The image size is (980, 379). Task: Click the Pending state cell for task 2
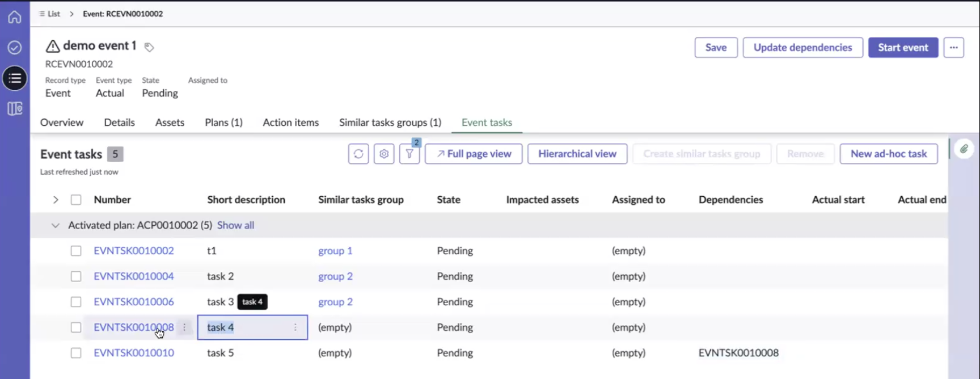pos(455,276)
